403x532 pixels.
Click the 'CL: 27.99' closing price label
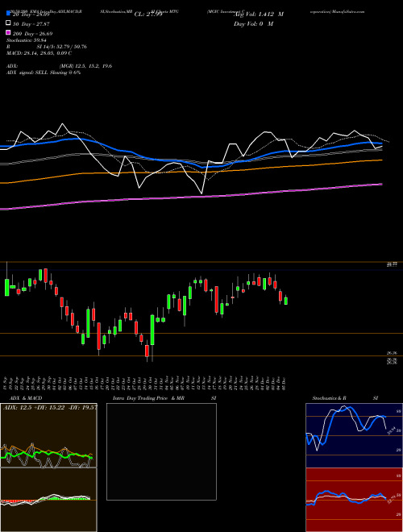click(x=148, y=15)
